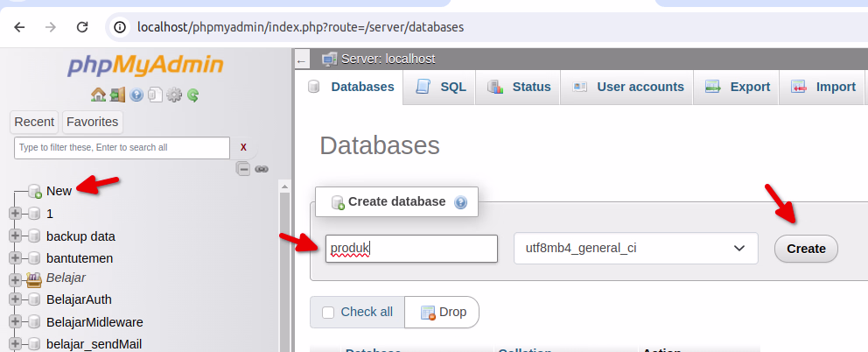
Task: Collapse navigation panel with left arrow button
Action: pyautogui.click(x=301, y=61)
